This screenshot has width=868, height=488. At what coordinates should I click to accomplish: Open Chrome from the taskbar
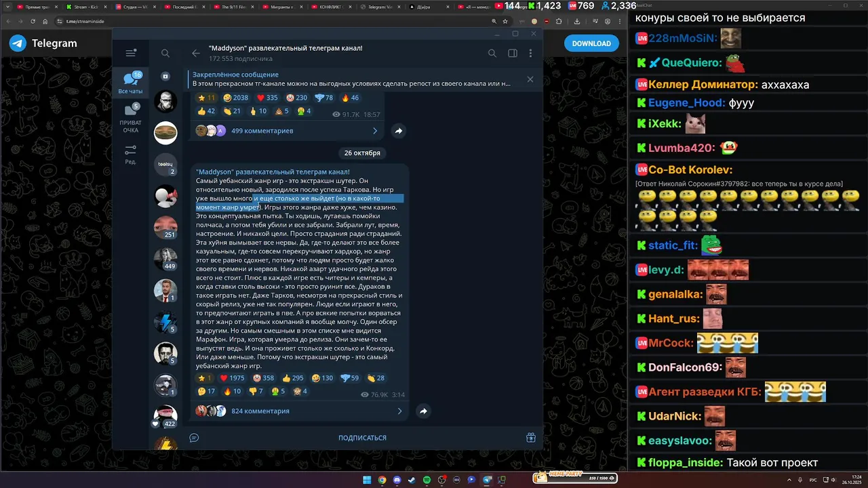pos(382,480)
